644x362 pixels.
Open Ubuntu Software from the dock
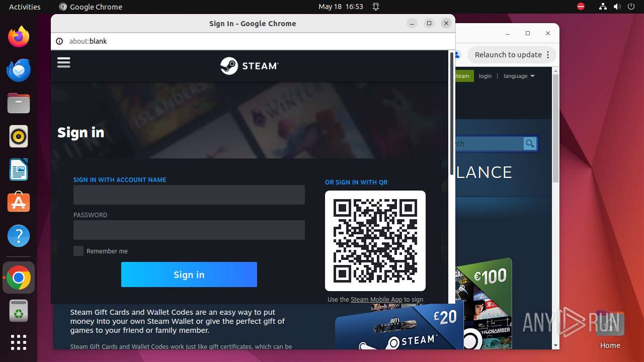click(x=19, y=203)
